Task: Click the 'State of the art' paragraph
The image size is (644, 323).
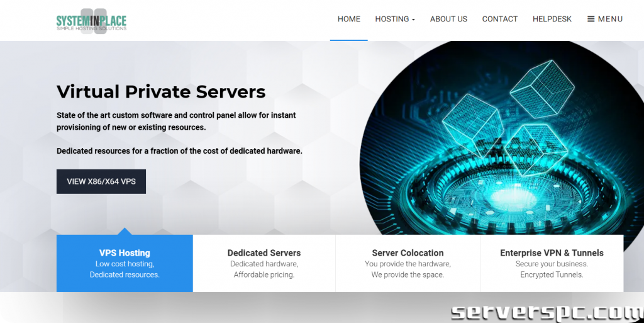Action: [176, 122]
